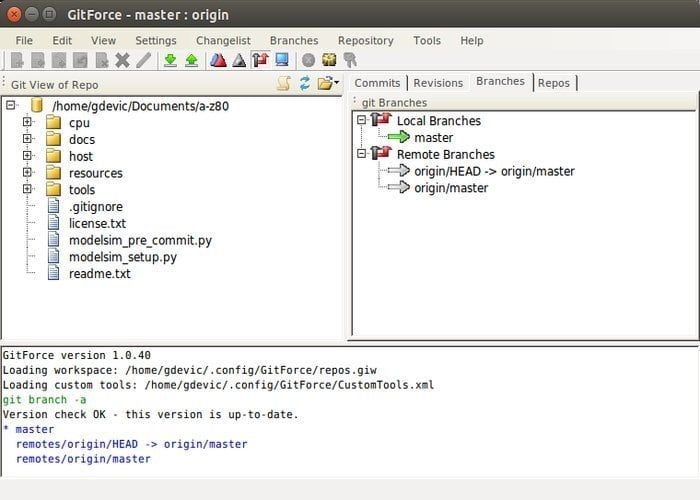Click the 'GitForce version 1.0.40' log line

tap(77, 355)
